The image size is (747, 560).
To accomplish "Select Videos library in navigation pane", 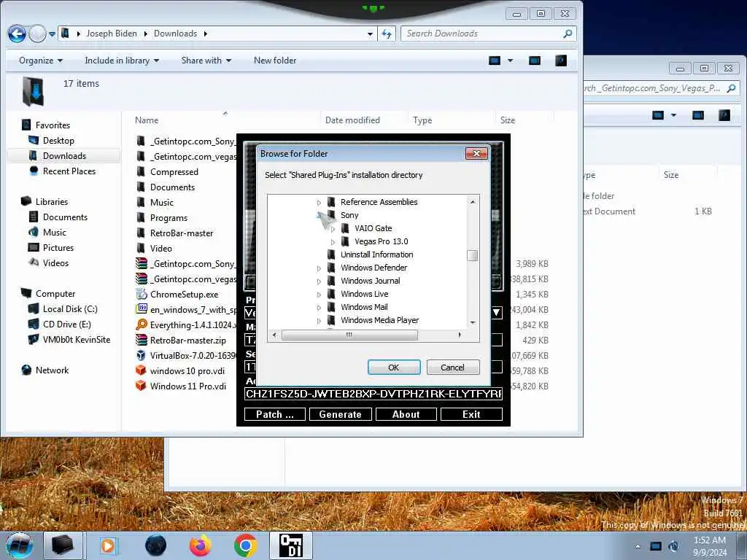I will pyautogui.click(x=55, y=262).
